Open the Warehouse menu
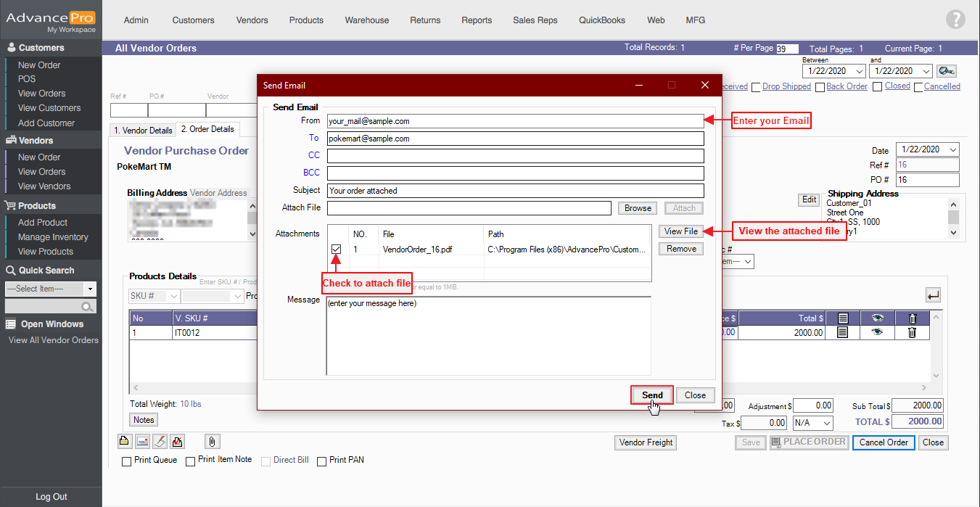The image size is (980, 507). pos(366,20)
